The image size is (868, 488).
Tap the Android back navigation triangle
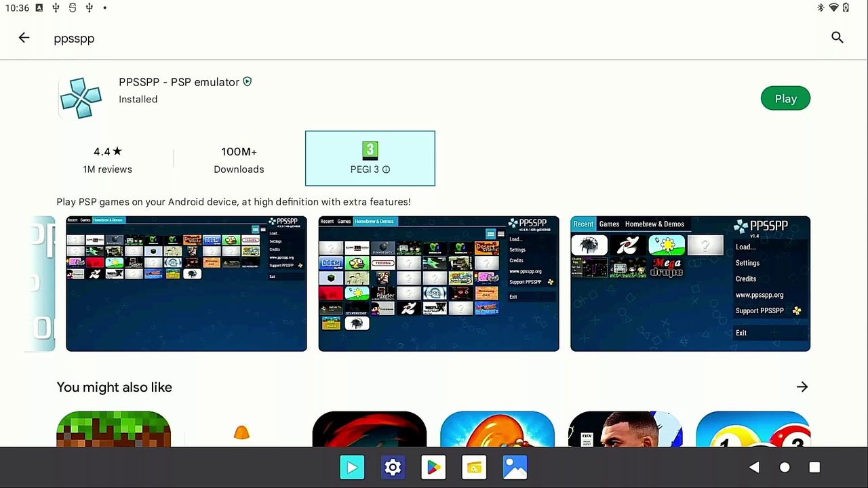(x=754, y=467)
